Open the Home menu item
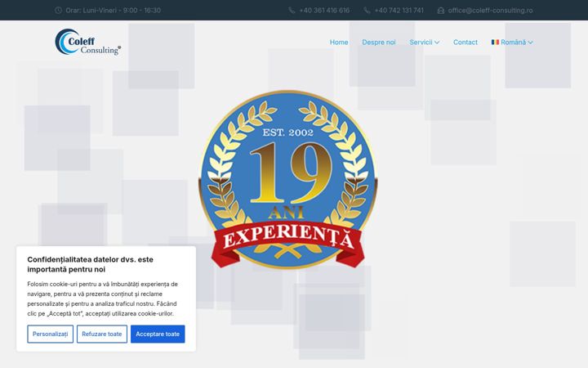 coord(339,42)
